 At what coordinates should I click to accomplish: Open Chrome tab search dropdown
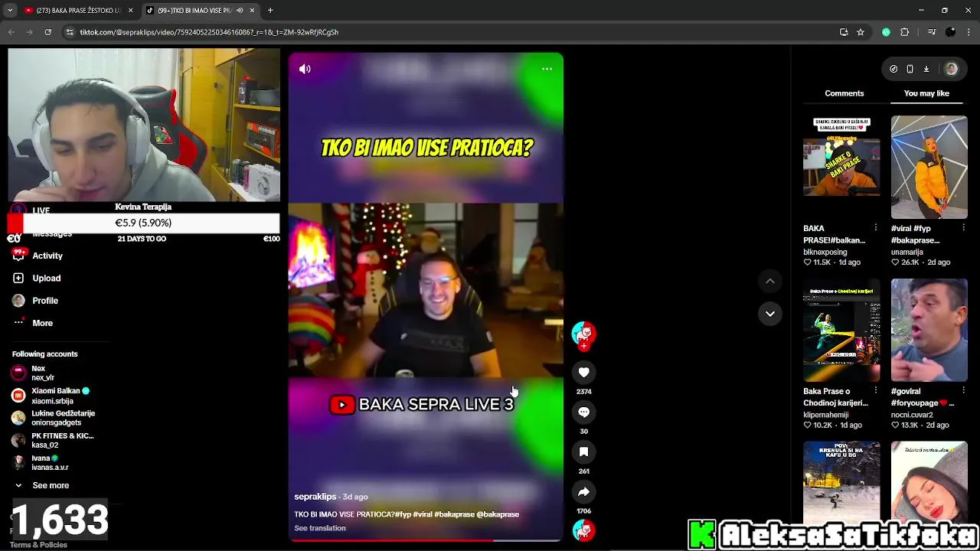click(x=10, y=11)
